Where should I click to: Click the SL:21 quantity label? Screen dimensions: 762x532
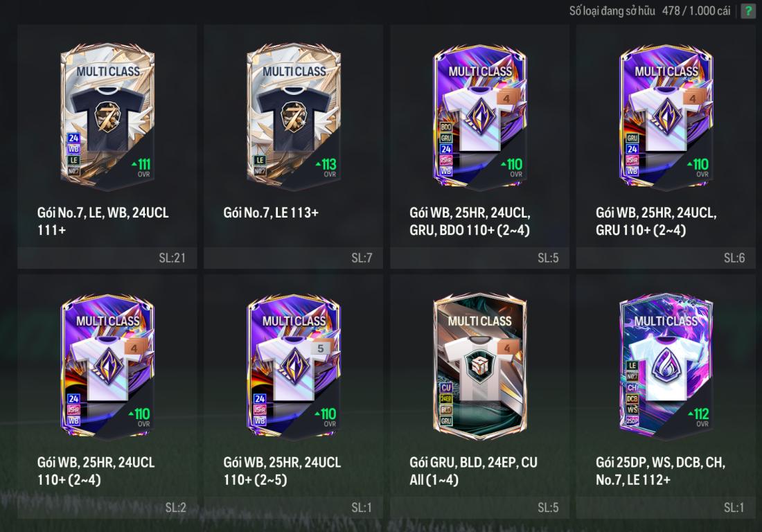coord(172,258)
